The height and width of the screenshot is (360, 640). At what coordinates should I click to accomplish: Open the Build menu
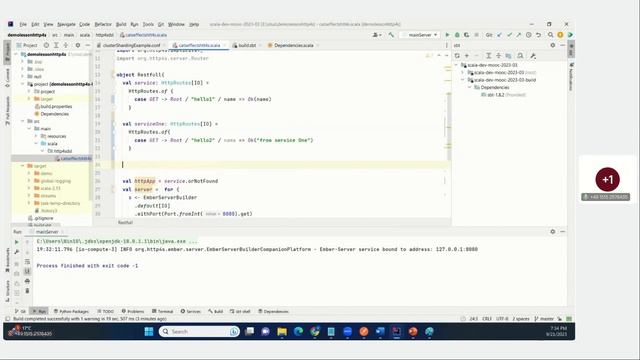(x=121, y=24)
